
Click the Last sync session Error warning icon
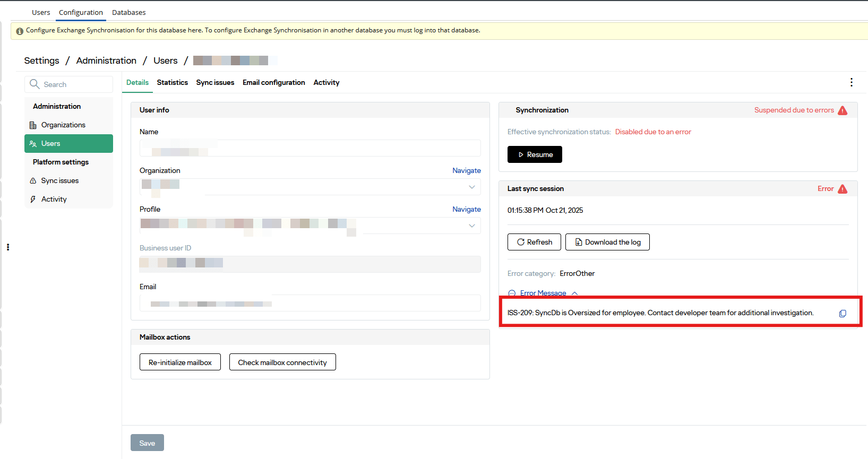click(x=843, y=189)
